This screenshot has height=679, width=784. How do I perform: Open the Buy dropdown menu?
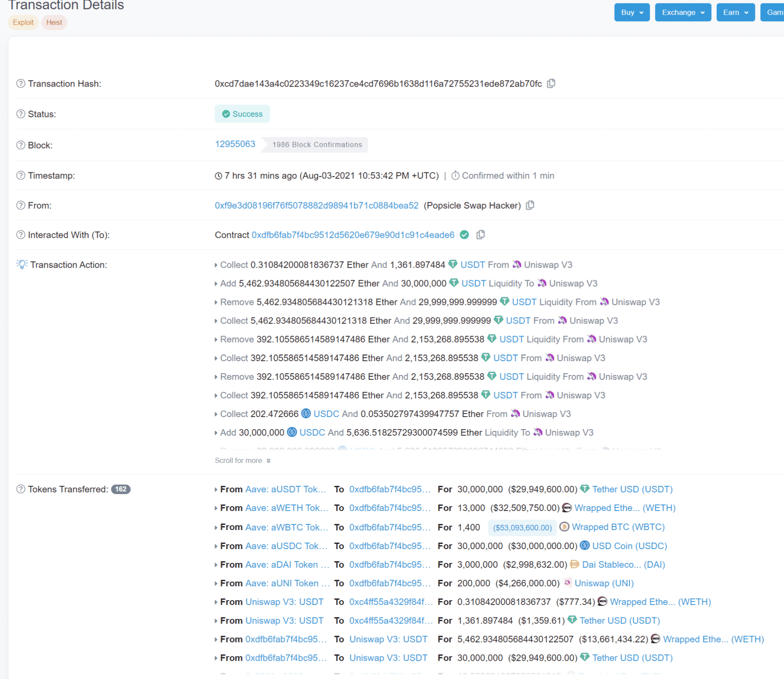pos(632,13)
